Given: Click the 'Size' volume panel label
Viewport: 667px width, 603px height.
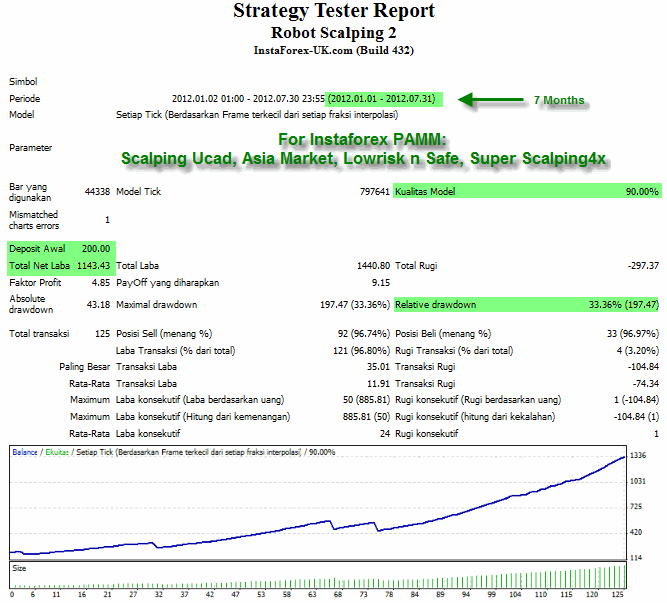Looking at the screenshot, I should [19, 569].
